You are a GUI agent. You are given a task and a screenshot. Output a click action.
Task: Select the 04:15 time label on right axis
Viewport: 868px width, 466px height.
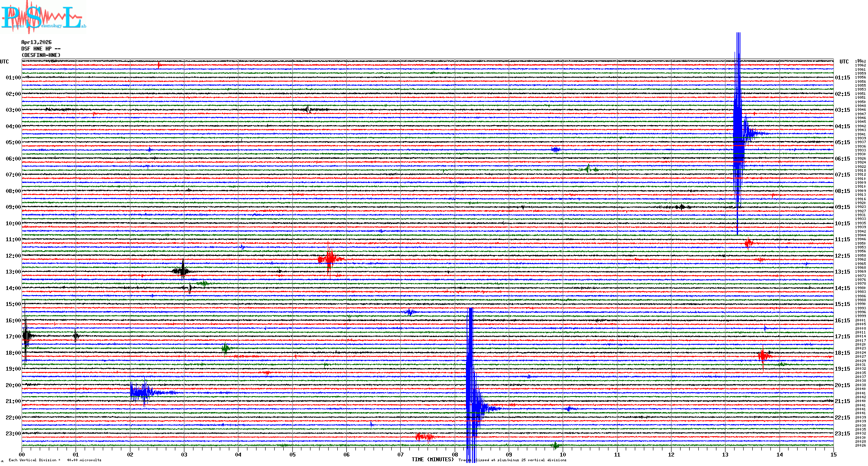point(842,126)
